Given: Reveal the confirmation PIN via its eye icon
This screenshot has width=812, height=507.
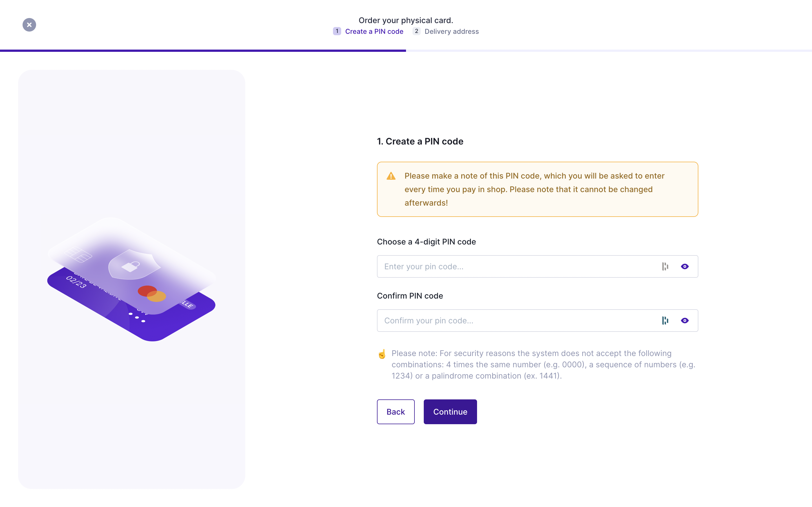Looking at the screenshot, I should pos(685,321).
